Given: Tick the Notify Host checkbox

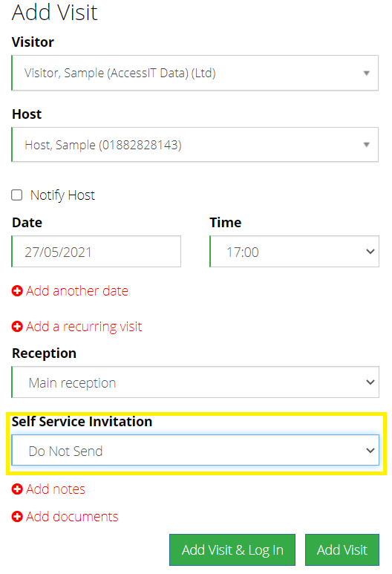Looking at the screenshot, I should tap(17, 195).
